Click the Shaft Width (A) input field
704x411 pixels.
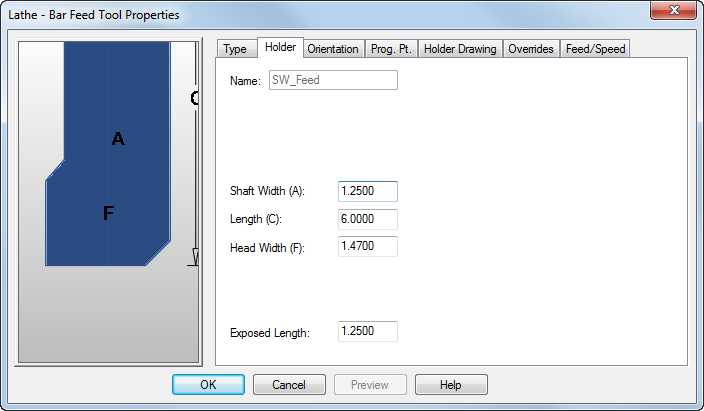(368, 191)
